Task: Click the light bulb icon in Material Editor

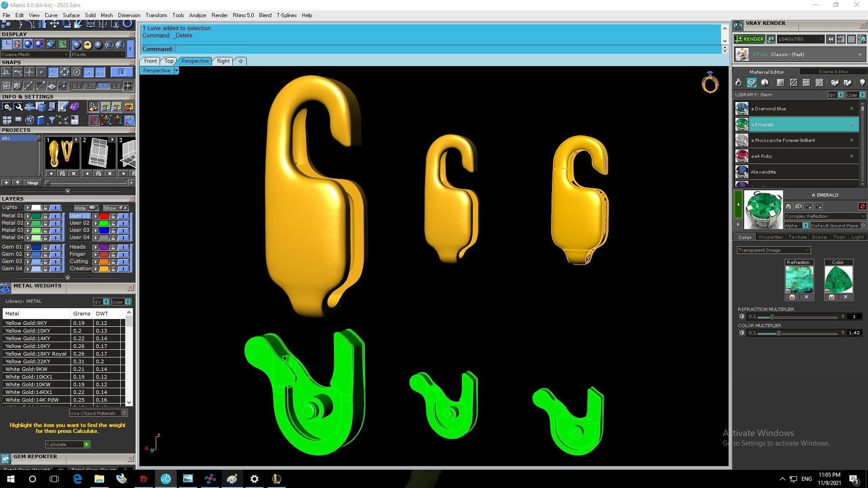Action: [x=862, y=83]
